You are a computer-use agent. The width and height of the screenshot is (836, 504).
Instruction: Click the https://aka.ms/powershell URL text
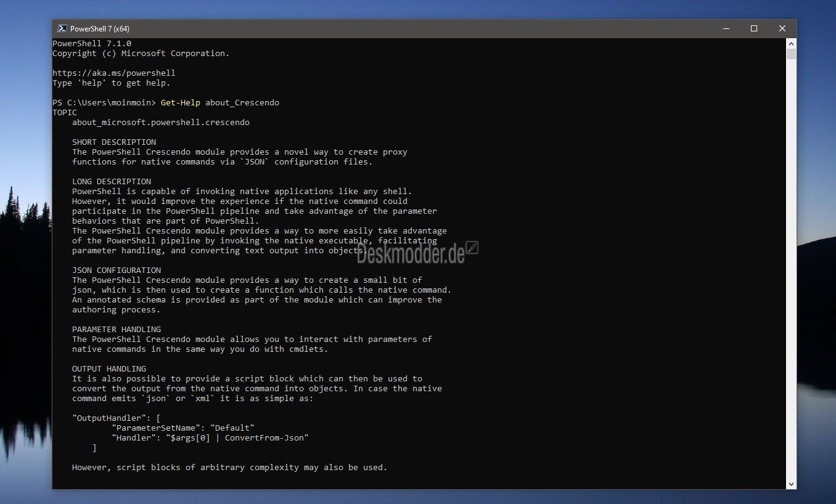click(x=114, y=73)
